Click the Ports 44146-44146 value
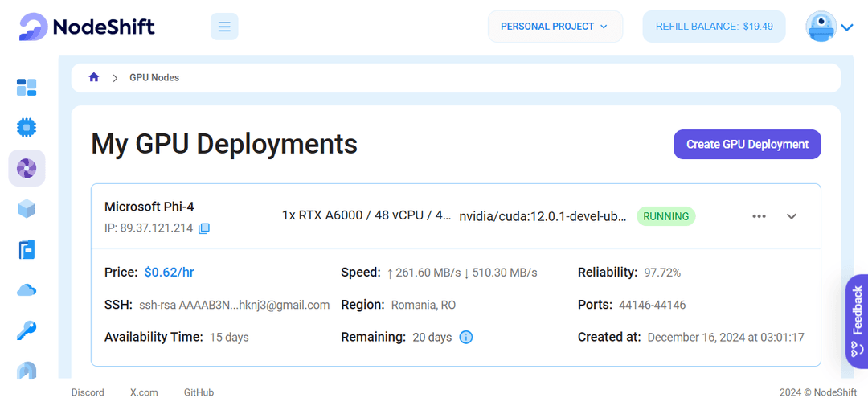 point(652,306)
